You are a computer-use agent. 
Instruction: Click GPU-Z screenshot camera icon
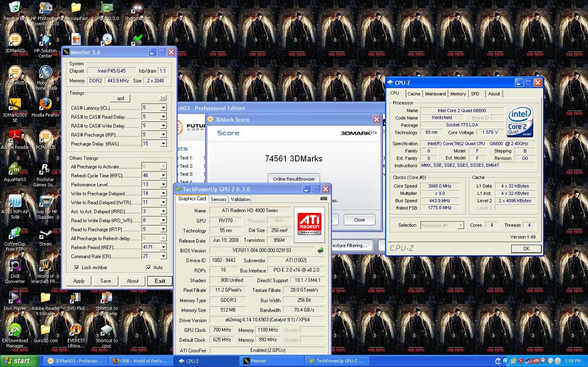click(x=324, y=199)
